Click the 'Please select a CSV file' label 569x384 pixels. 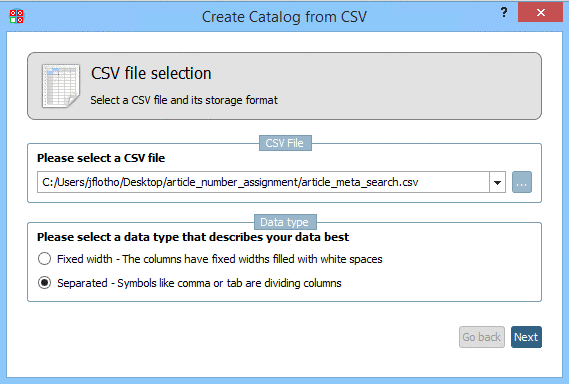click(101, 158)
